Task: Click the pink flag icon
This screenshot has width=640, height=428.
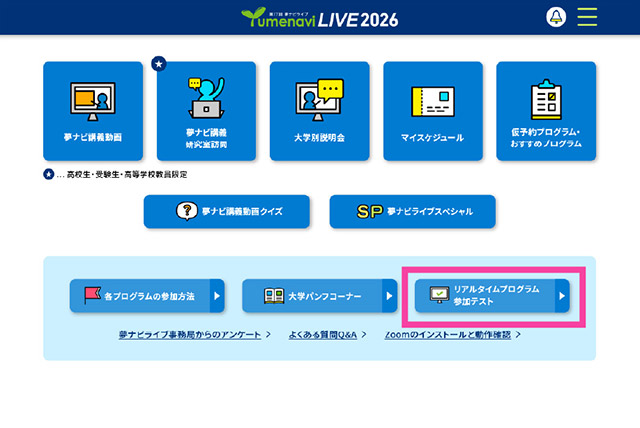Action: click(93, 295)
